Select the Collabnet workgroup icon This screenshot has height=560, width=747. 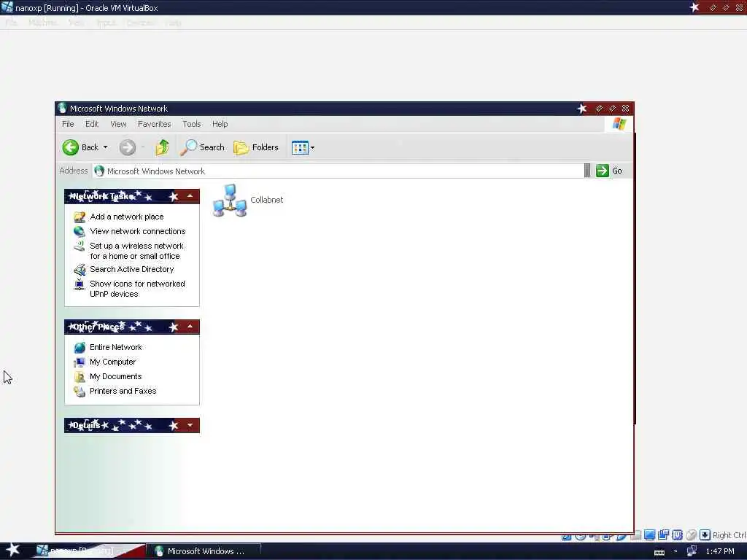click(x=230, y=200)
